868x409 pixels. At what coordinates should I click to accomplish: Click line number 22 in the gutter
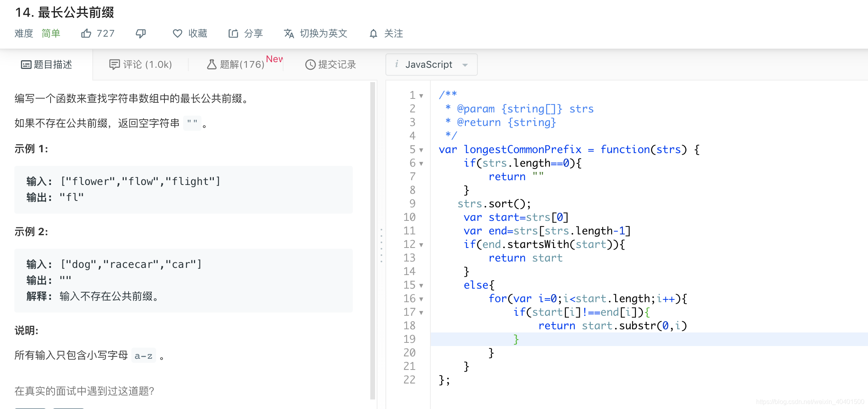point(409,380)
